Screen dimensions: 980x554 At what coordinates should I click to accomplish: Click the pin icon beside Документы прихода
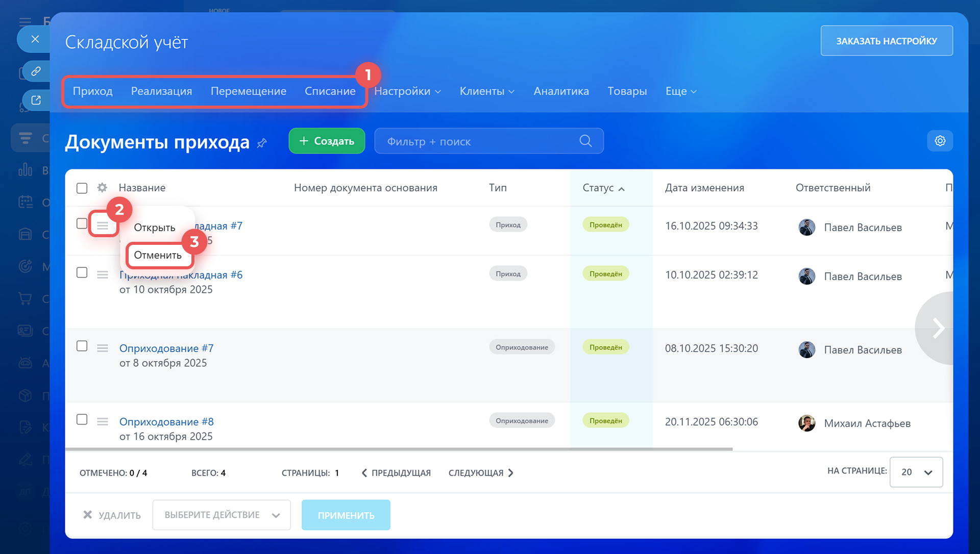[x=262, y=143]
